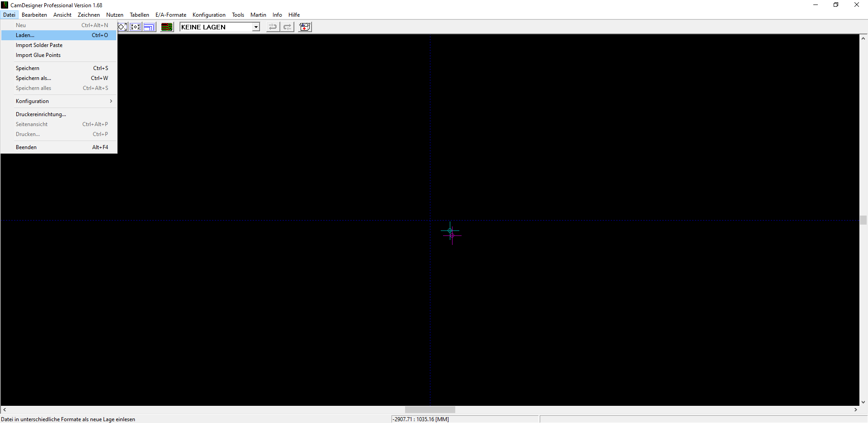Screen dimensions: 868x423
Task: Open the Hilfe menu
Action: [294, 15]
